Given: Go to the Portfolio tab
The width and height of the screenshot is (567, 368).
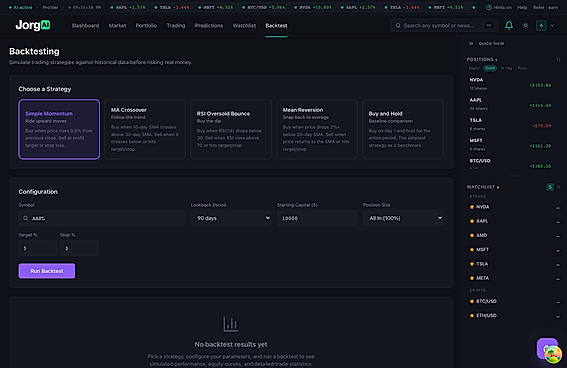Looking at the screenshot, I should (146, 26).
